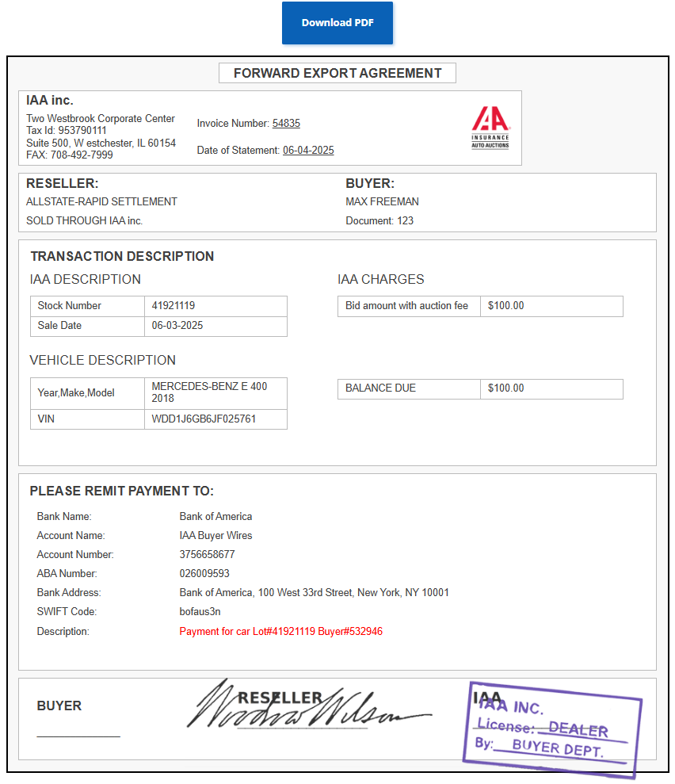The height and width of the screenshot is (784, 675).
Task: Click the SOLD THROUGH IAA inc. line
Action: point(85,220)
